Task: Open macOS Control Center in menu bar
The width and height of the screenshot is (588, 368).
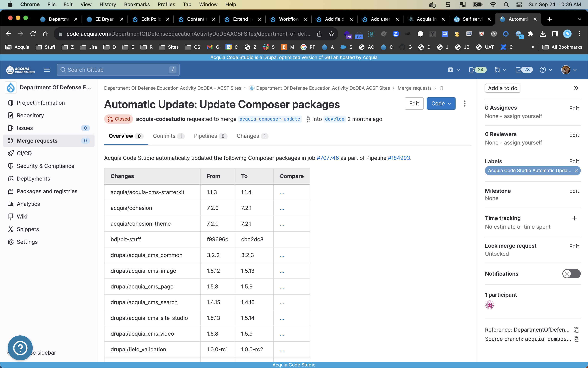Action: 519,4
